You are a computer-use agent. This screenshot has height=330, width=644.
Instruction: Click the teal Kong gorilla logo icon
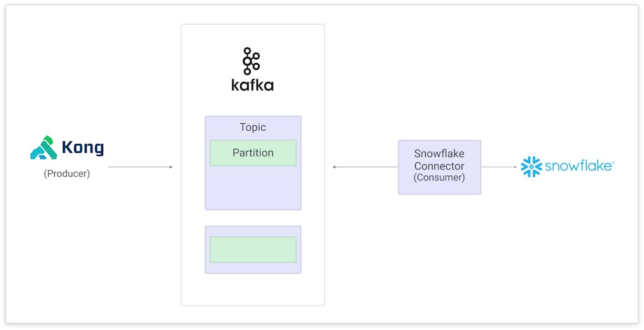coord(43,148)
